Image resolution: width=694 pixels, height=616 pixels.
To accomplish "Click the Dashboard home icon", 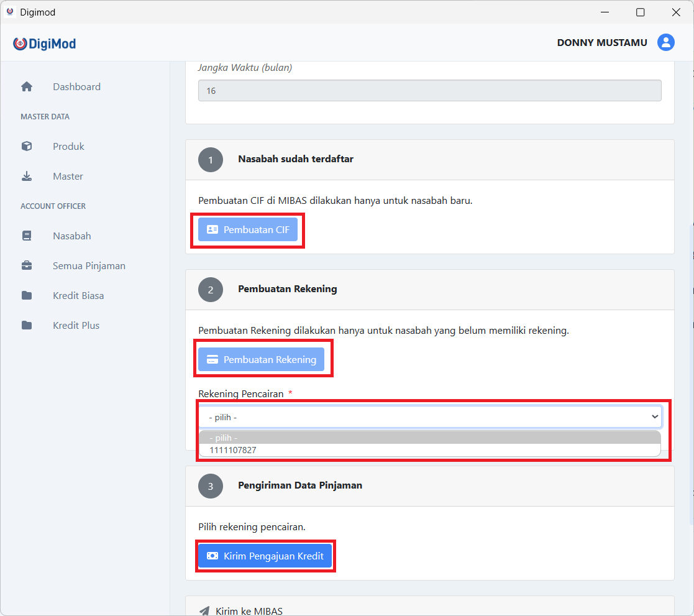I will click(x=27, y=87).
